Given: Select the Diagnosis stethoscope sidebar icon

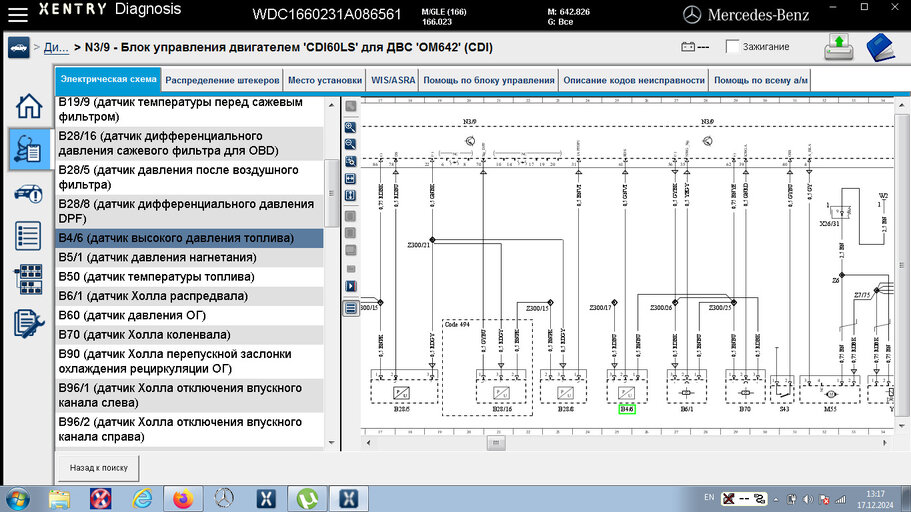Looking at the screenshot, I should tap(28, 149).
